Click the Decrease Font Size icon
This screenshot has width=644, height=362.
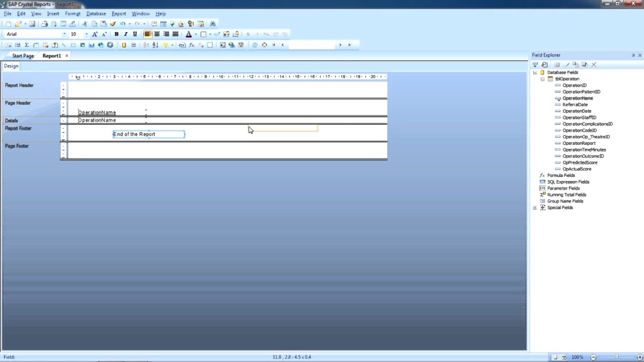(x=104, y=34)
